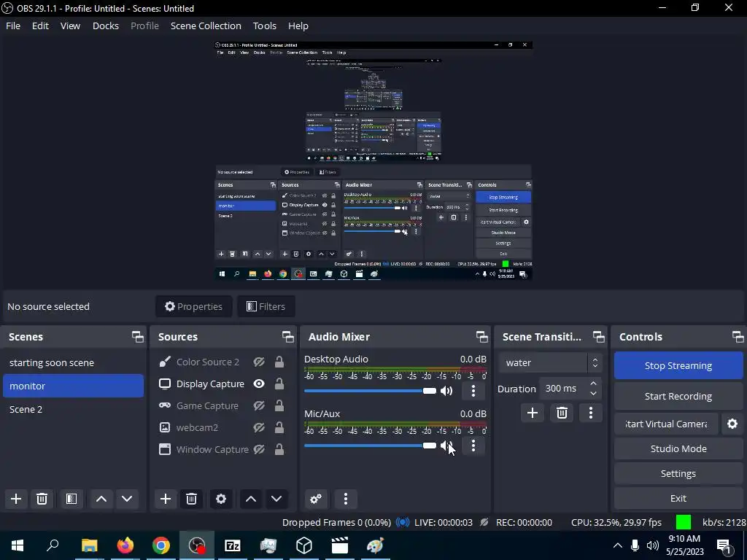Open Mic/Aux three-dot options

[473, 446]
